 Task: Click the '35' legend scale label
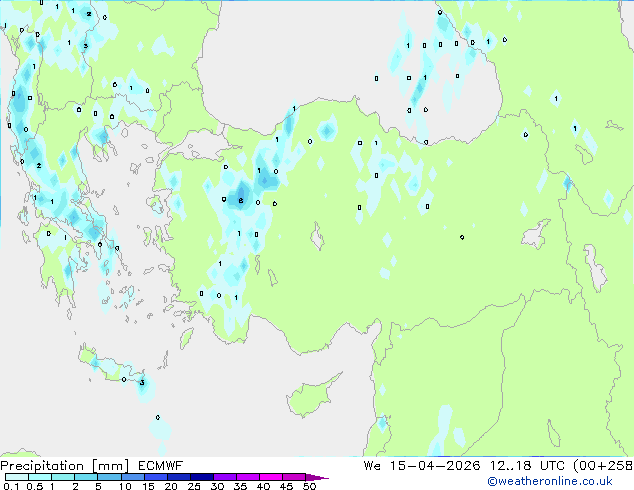point(240,486)
